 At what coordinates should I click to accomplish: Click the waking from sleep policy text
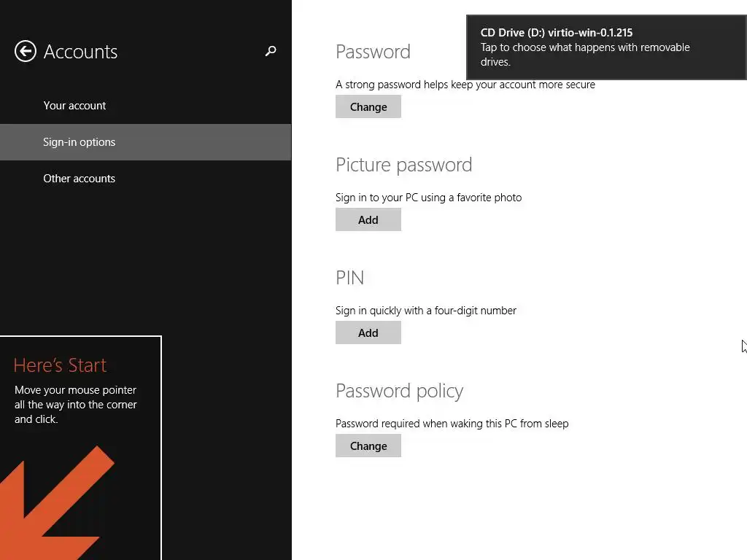click(452, 424)
